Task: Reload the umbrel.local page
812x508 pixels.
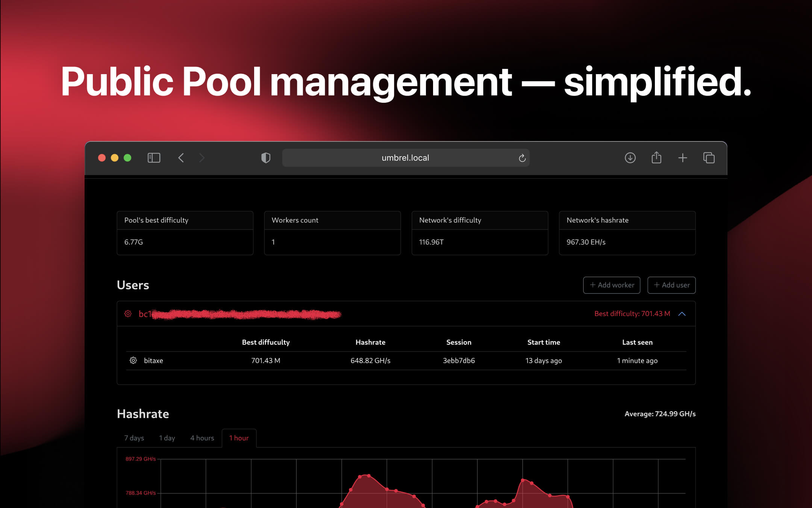Action: coord(522,158)
